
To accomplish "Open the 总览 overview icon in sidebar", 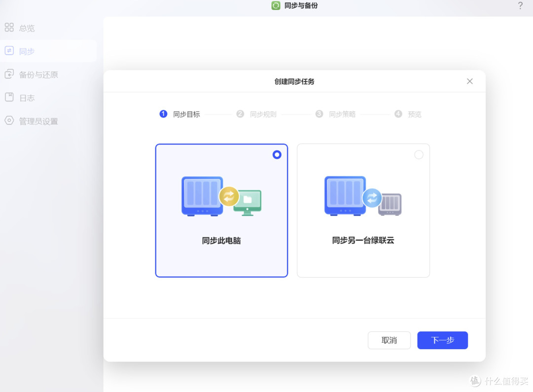I will tap(9, 27).
